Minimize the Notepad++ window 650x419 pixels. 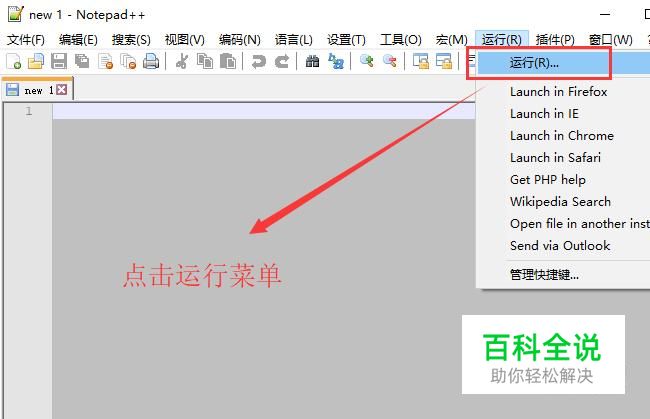(605, 15)
